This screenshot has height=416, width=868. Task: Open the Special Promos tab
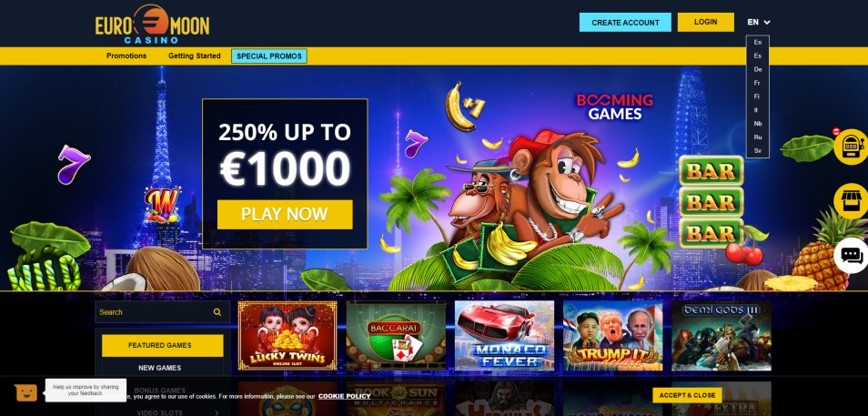pyautogui.click(x=269, y=56)
